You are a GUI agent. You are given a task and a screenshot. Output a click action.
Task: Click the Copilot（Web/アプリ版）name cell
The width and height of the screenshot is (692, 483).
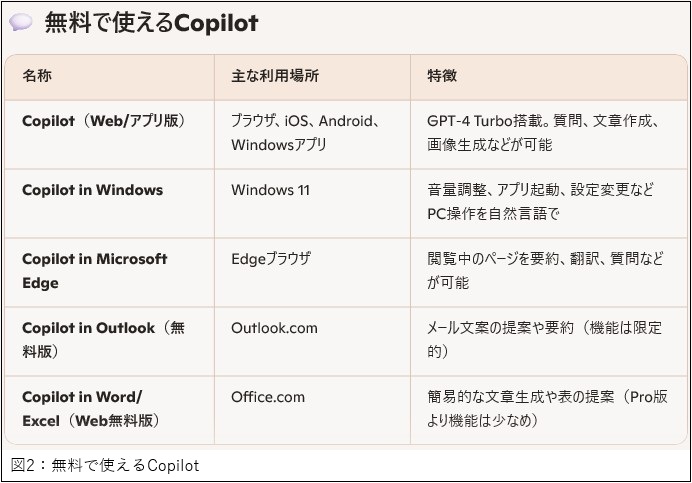point(103,121)
